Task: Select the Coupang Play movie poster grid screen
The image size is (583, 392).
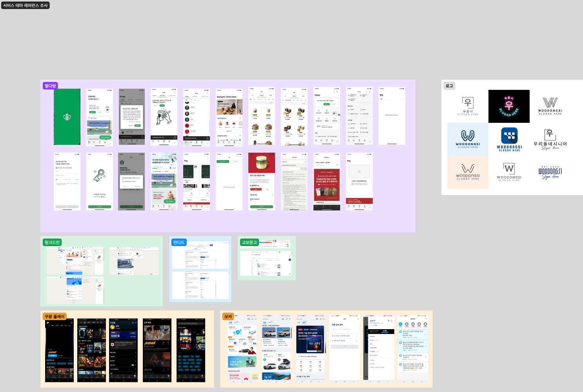Action: point(92,350)
